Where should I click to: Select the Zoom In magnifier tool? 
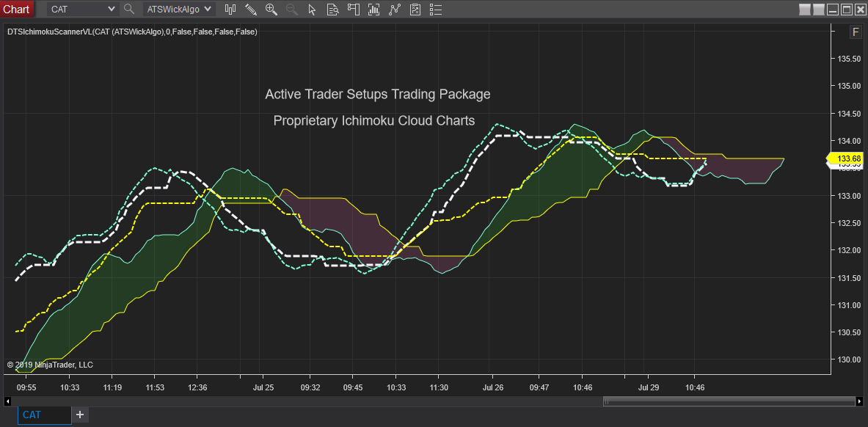click(x=271, y=9)
